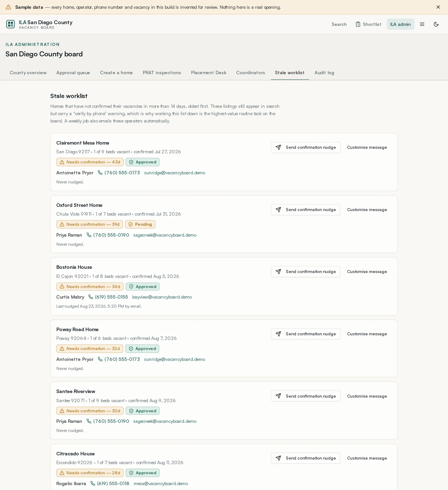Screen dimensions: 448x490
Task: Click phone icon next to Antoinette Pryor, Clairemont
Action: pyautogui.click(x=100, y=172)
